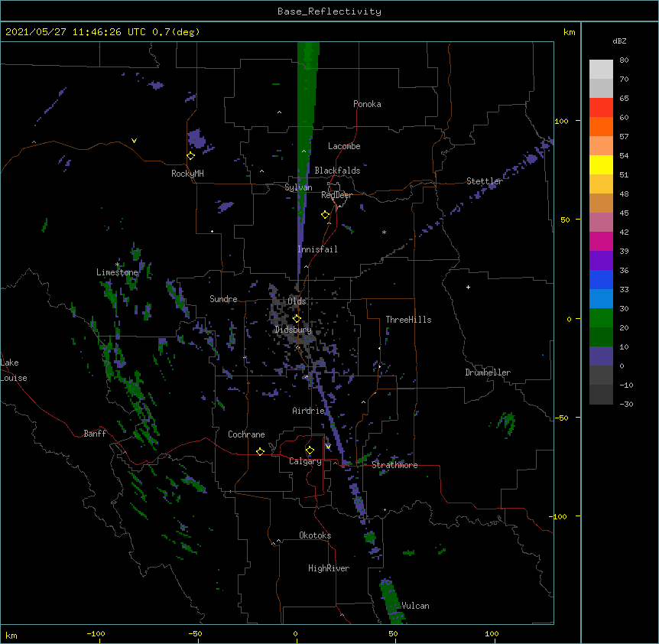
Task: Select the light gray 70–80 dBZ swatch
Action: click(601, 70)
